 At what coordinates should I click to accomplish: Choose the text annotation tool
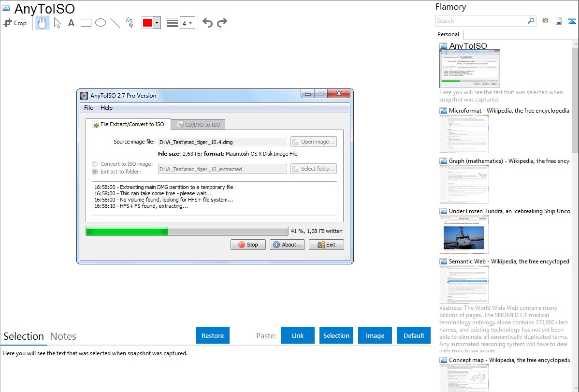coord(71,23)
